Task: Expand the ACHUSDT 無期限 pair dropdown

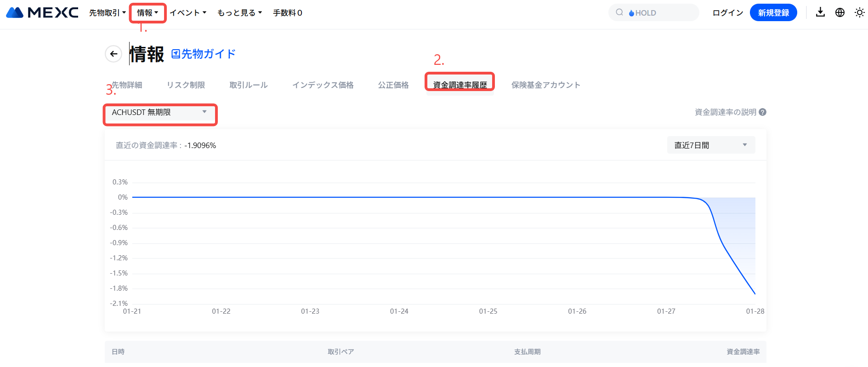Action: pos(159,113)
